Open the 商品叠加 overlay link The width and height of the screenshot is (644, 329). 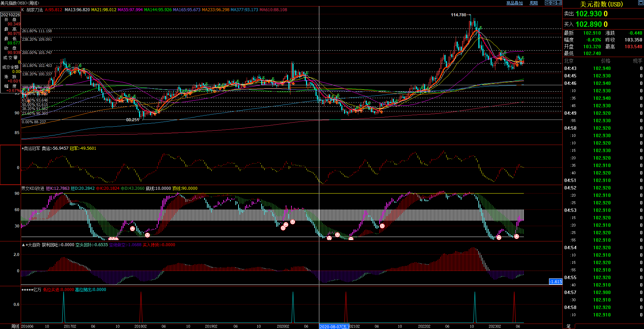point(514,3)
